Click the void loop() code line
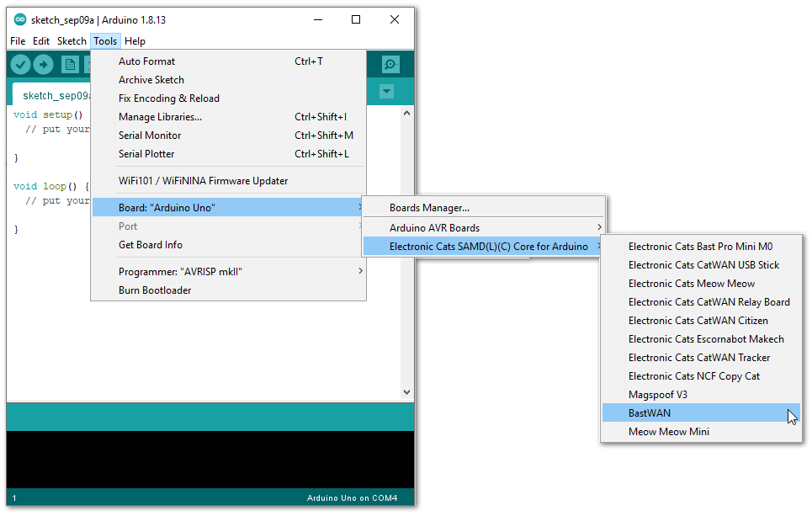The width and height of the screenshot is (812, 516). coord(51,186)
